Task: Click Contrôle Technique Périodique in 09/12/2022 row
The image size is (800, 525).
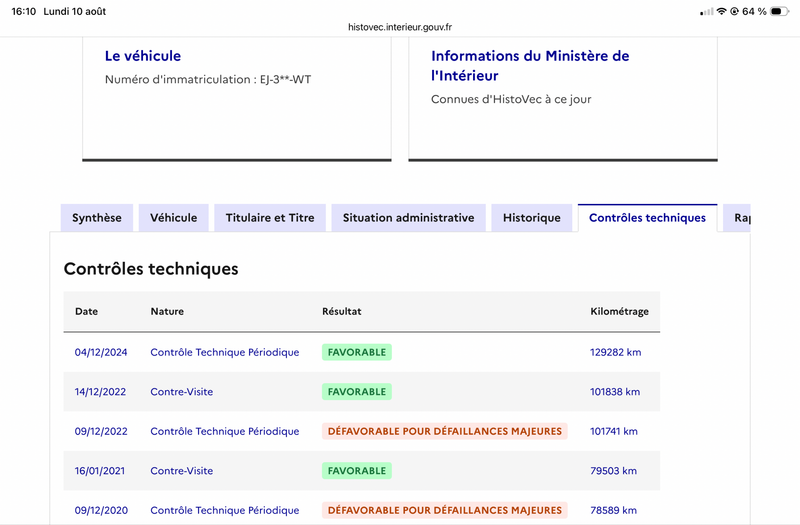Action: click(x=224, y=431)
